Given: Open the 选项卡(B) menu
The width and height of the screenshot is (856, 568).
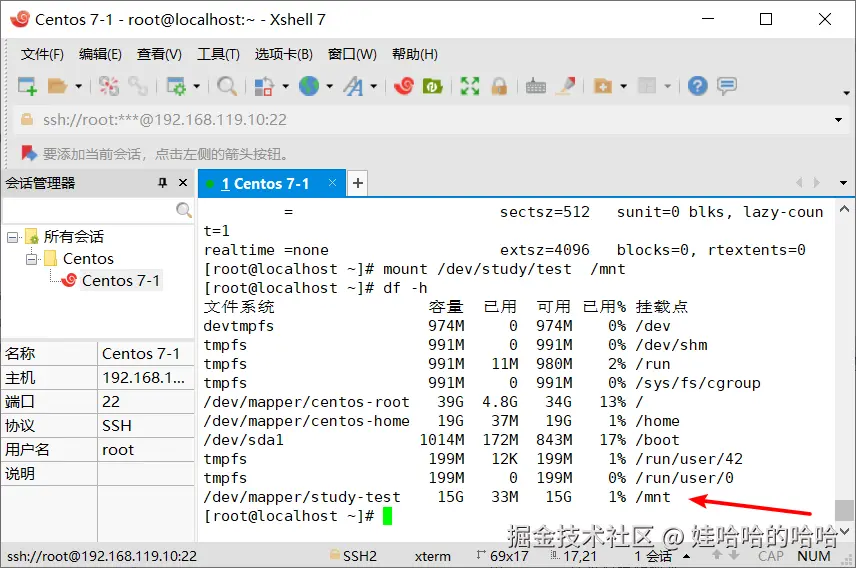Looking at the screenshot, I should pyautogui.click(x=284, y=54).
